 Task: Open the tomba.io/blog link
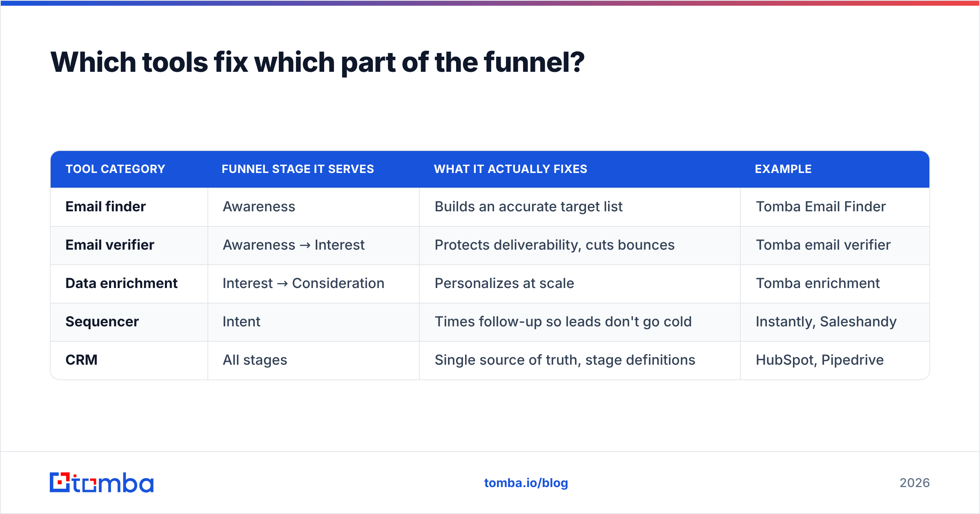coord(526,483)
